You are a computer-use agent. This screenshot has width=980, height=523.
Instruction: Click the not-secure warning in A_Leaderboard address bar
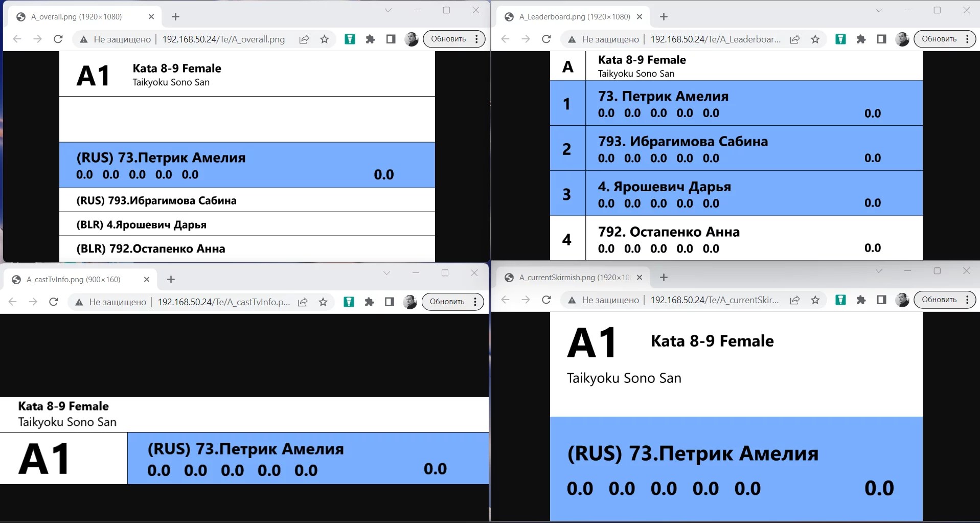[604, 39]
